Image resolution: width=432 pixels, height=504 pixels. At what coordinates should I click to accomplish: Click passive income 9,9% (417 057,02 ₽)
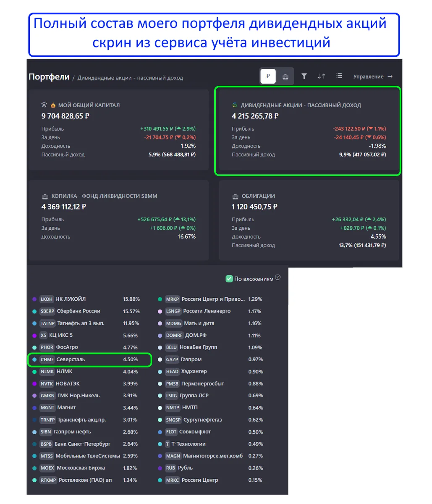(363, 155)
